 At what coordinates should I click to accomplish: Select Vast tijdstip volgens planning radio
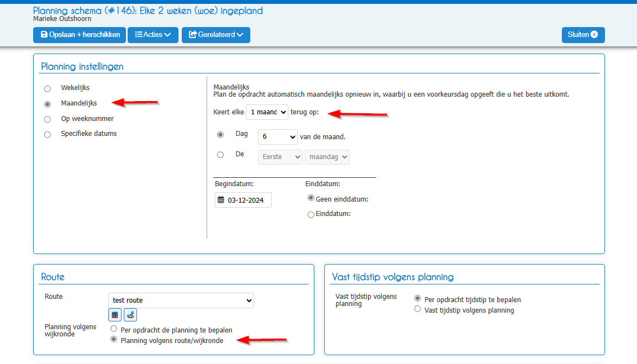(418, 309)
